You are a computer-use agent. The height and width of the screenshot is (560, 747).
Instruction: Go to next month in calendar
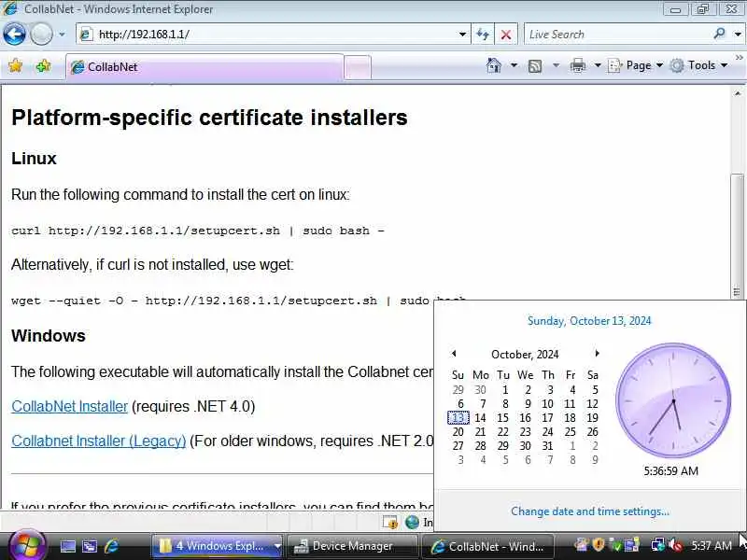point(597,354)
